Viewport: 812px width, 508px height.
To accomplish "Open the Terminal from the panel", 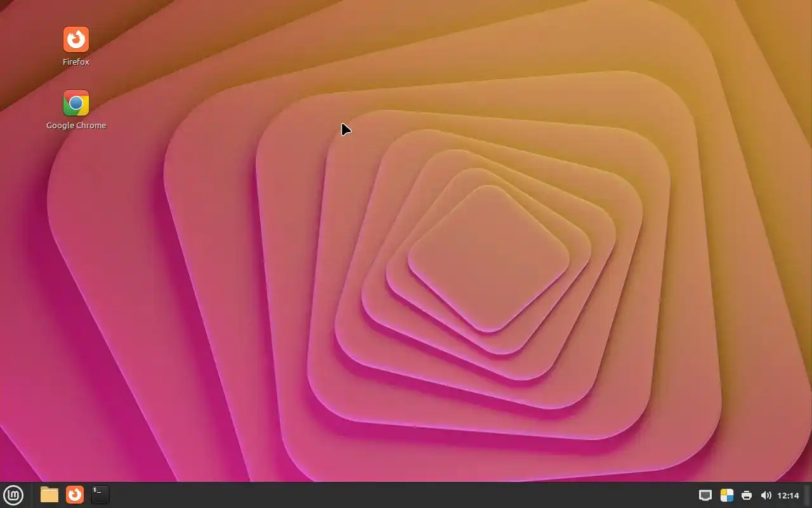I will point(100,495).
